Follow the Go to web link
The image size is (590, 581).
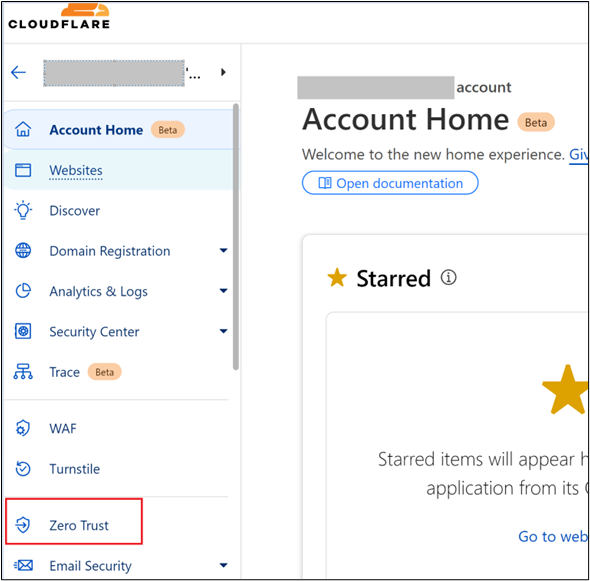coord(553,537)
